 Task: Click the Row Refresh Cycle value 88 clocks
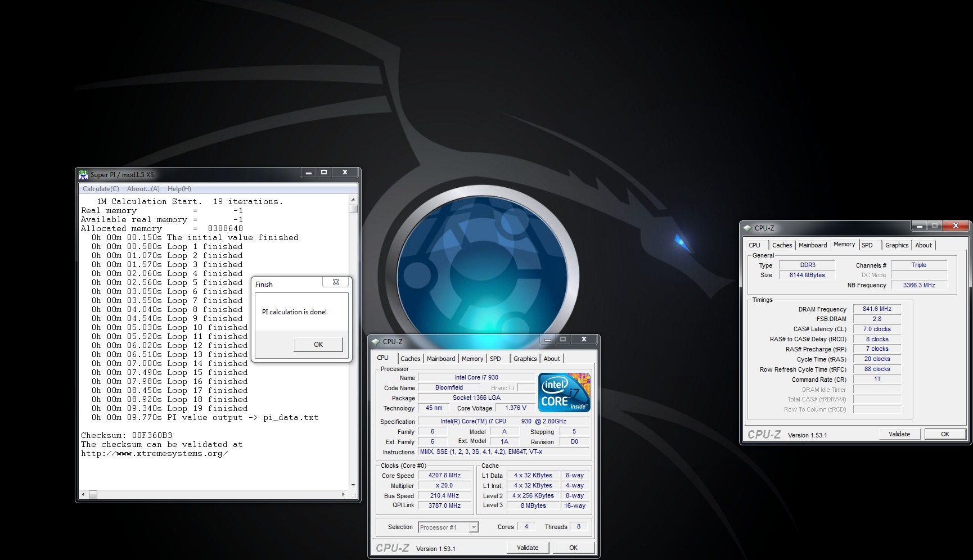tap(877, 369)
